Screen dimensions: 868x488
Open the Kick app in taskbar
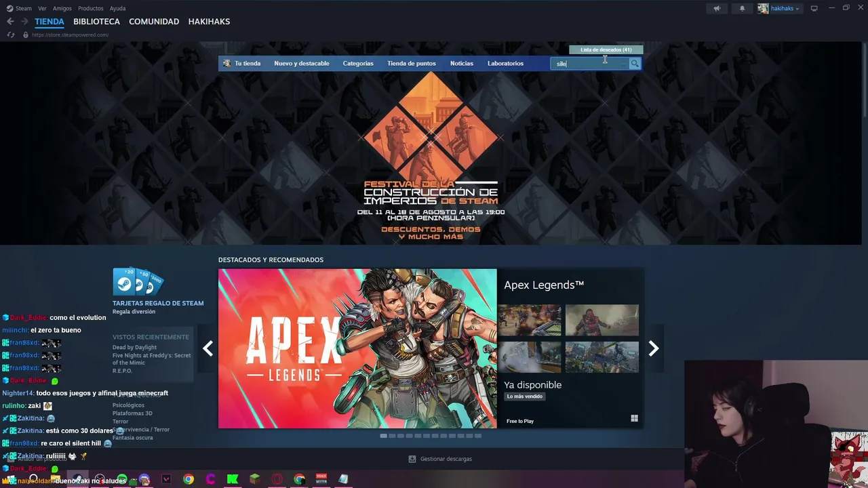point(233,479)
